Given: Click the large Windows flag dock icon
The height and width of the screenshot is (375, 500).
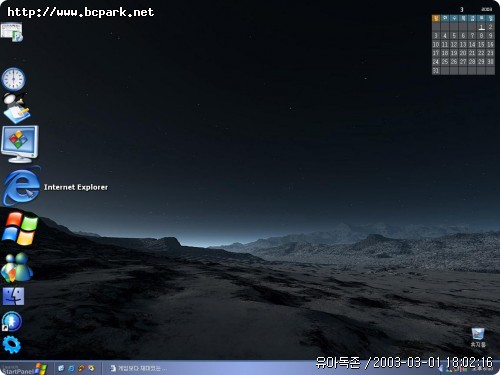Looking at the screenshot, I should [x=20, y=228].
